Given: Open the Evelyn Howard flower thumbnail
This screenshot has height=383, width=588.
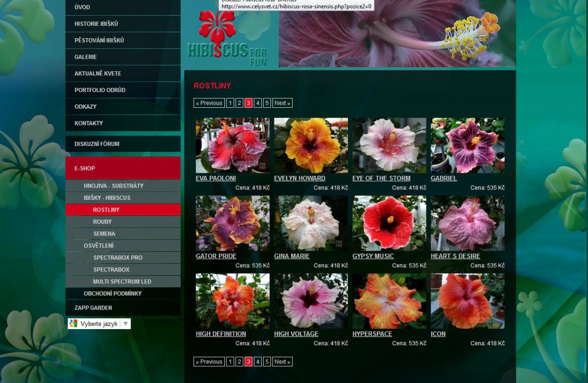Looking at the screenshot, I should [x=311, y=145].
